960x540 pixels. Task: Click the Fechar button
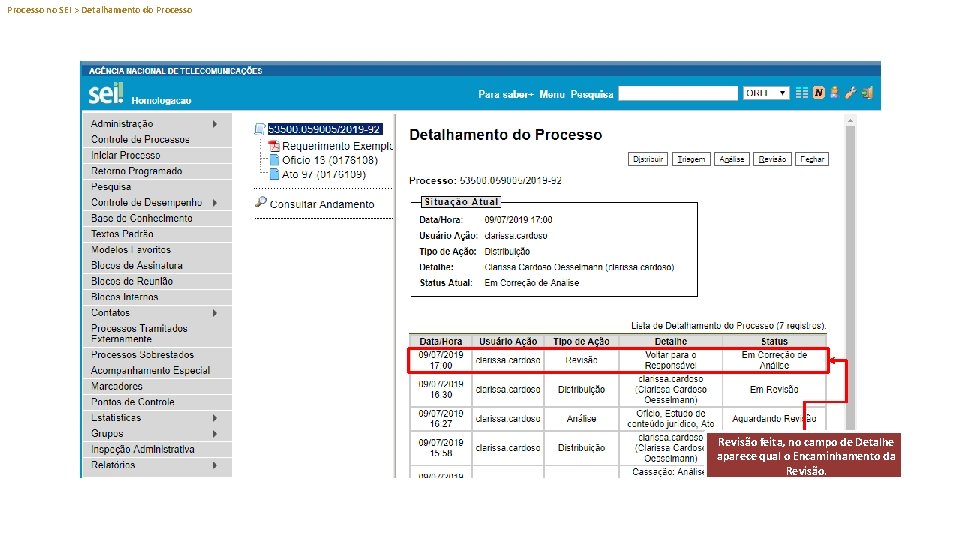pyautogui.click(x=812, y=159)
